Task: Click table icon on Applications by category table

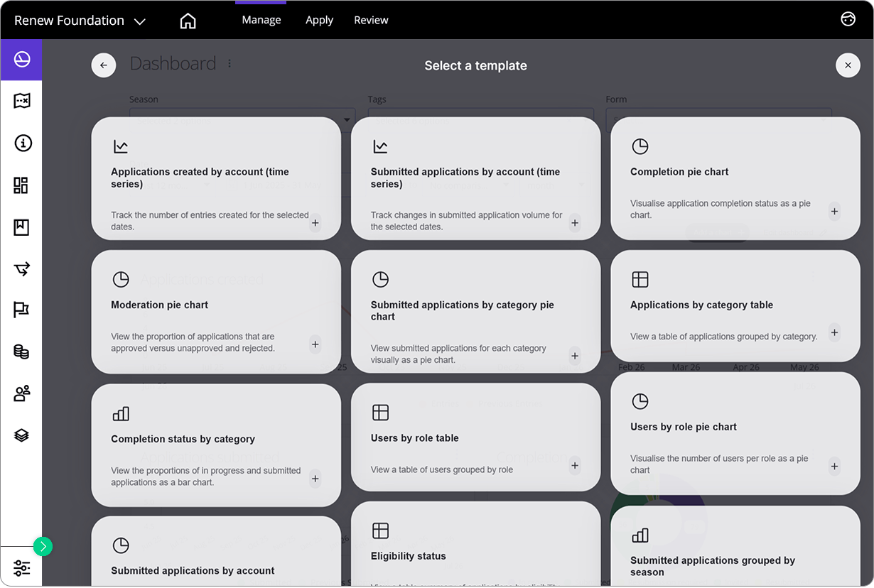Action: [640, 279]
